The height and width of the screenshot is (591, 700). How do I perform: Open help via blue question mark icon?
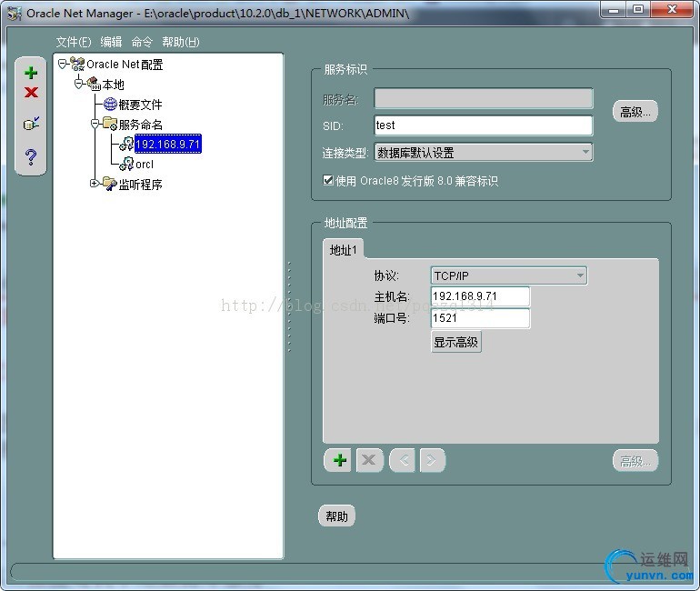coord(30,156)
